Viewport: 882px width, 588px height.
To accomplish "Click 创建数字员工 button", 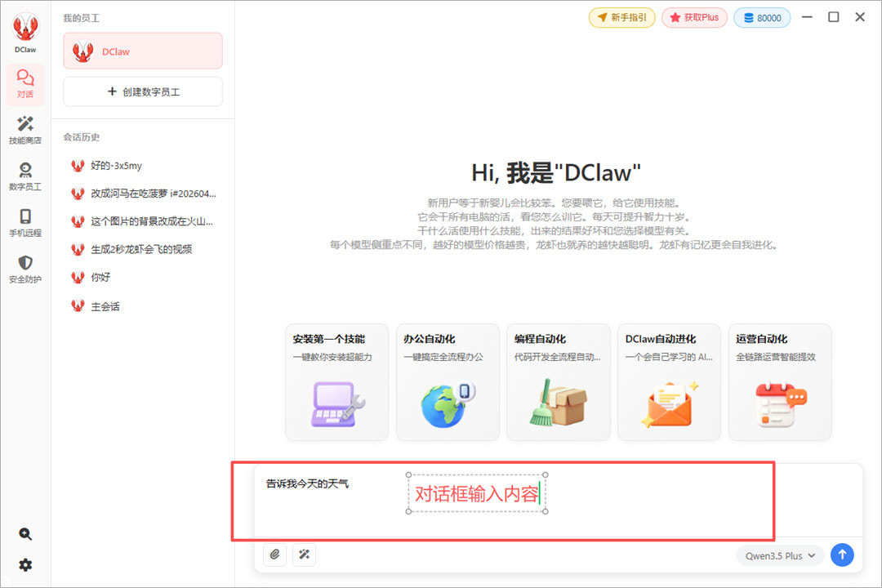I will (x=143, y=91).
